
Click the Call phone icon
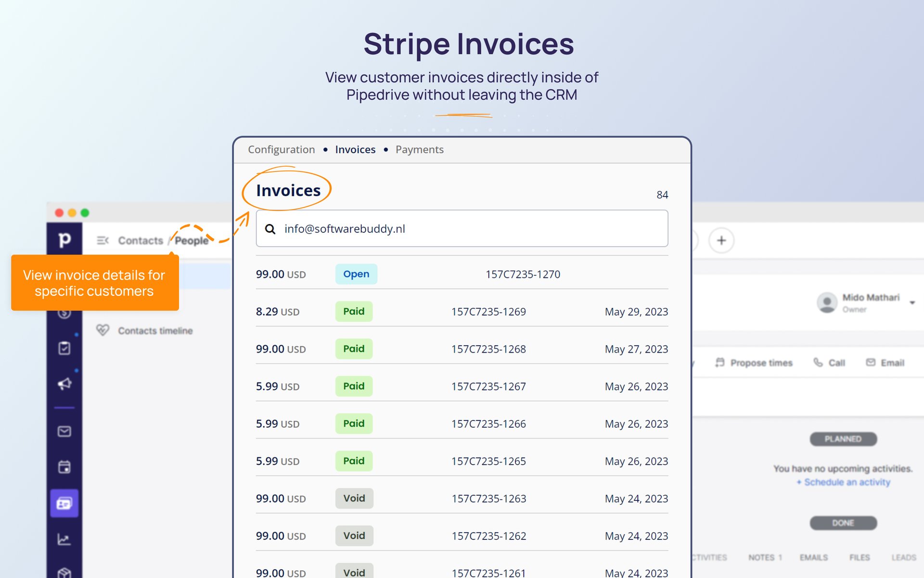point(818,362)
